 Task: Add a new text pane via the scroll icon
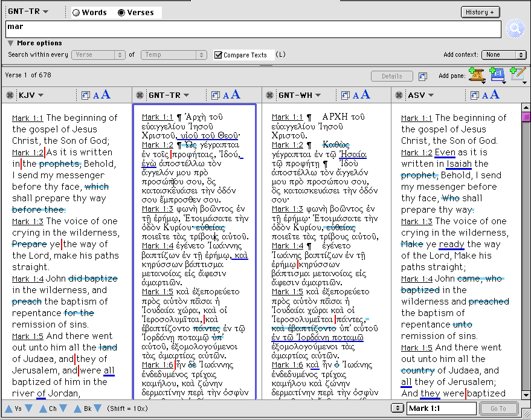point(476,75)
